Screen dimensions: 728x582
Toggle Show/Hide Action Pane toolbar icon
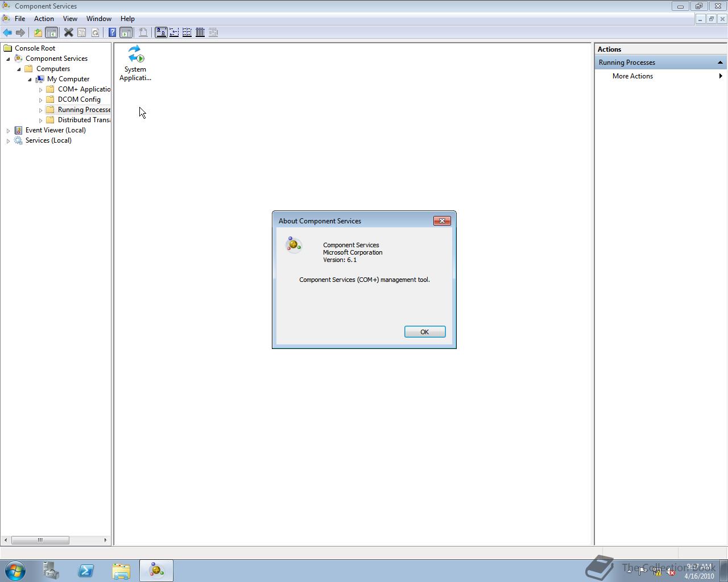(x=126, y=32)
